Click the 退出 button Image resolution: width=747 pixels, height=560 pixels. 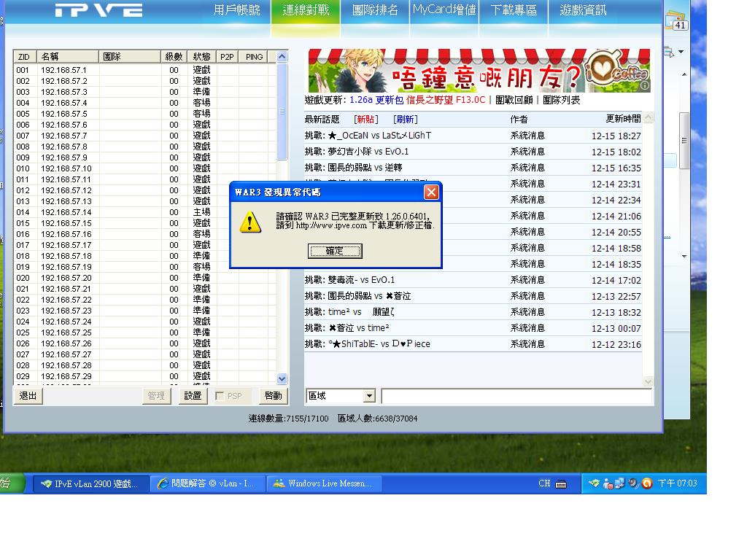(x=28, y=396)
